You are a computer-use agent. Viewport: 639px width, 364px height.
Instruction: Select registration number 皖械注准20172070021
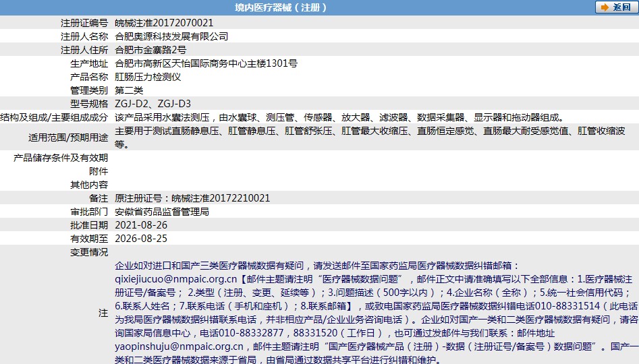[x=164, y=23]
